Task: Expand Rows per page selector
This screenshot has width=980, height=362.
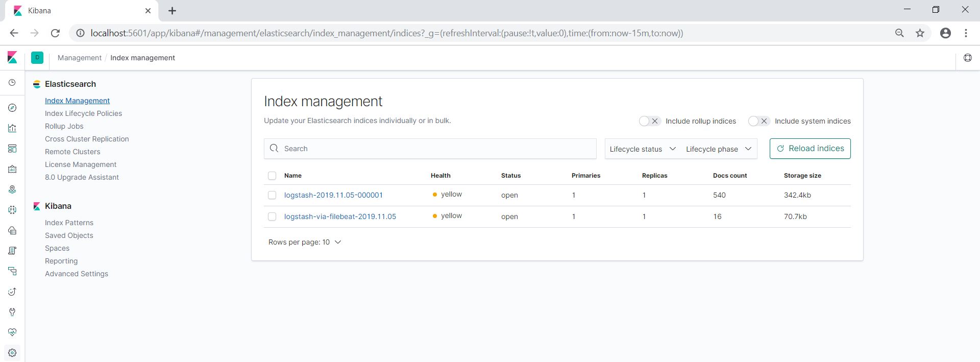Action: [x=305, y=242]
